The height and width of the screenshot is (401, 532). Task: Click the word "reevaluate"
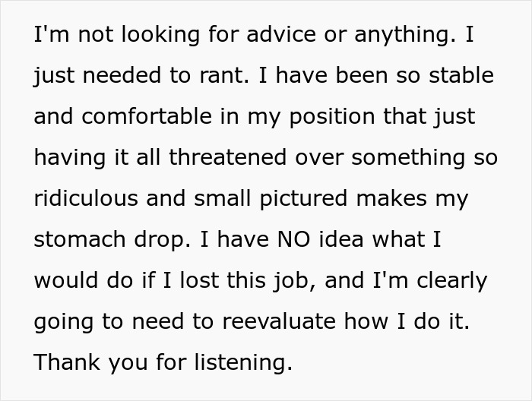coord(278,322)
